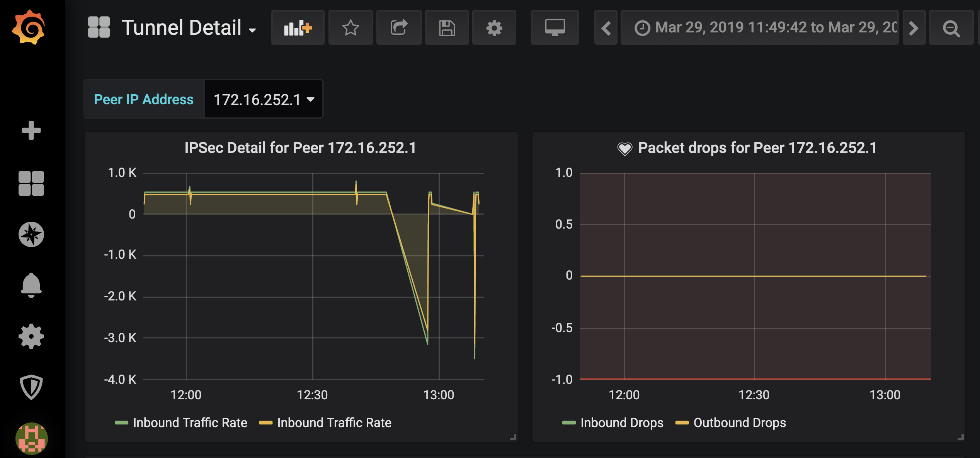Open the Share dashboard icon
980x458 pixels.
(399, 28)
